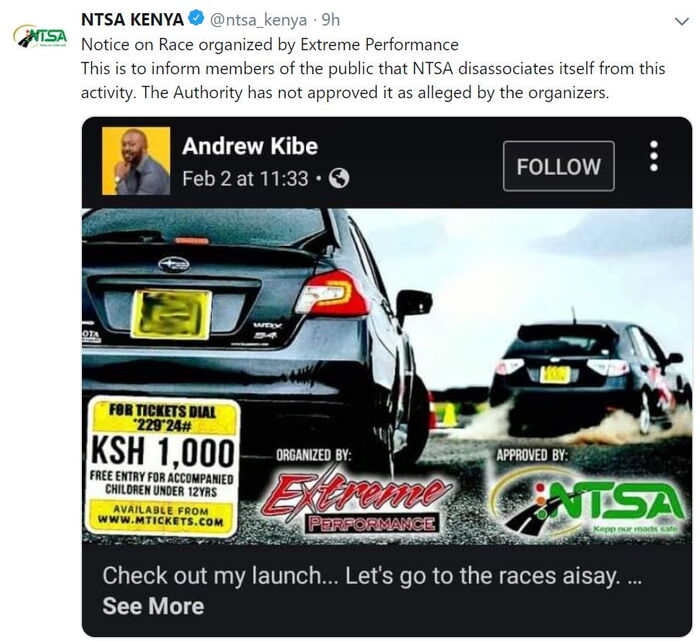The image size is (700, 641).
Task: Open Andrew Kibe's name link
Action: (250, 146)
